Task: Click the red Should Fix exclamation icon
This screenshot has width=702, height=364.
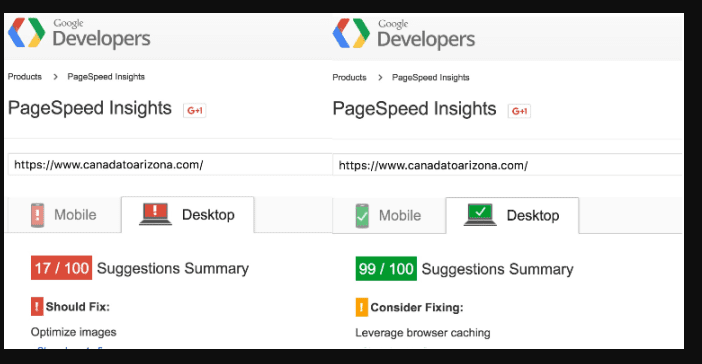Action: 37,307
